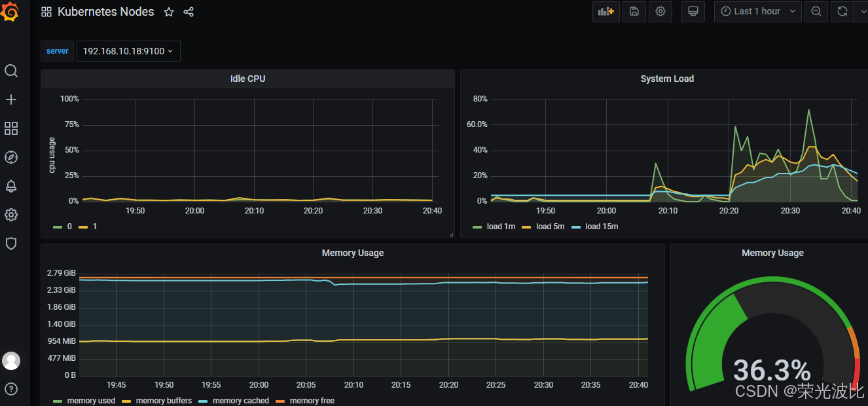Open the Configuration gear icon in sidebar
868x406 pixels.
[11, 215]
